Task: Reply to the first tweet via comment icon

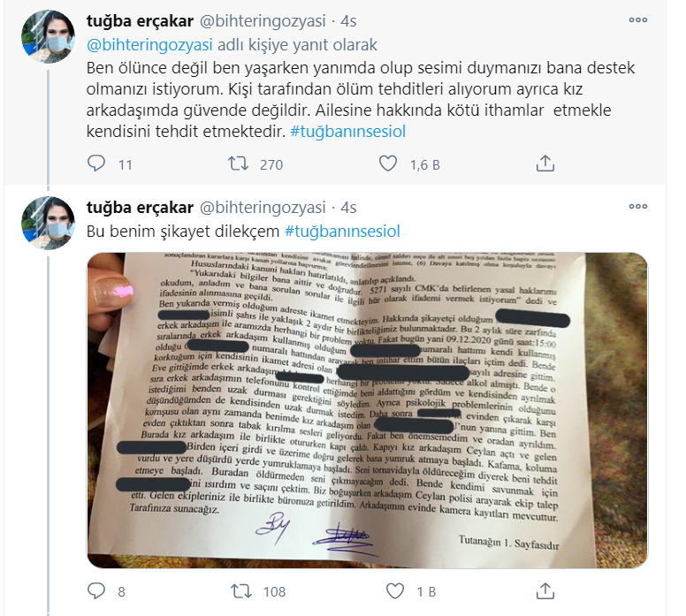Action: (x=96, y=164)
